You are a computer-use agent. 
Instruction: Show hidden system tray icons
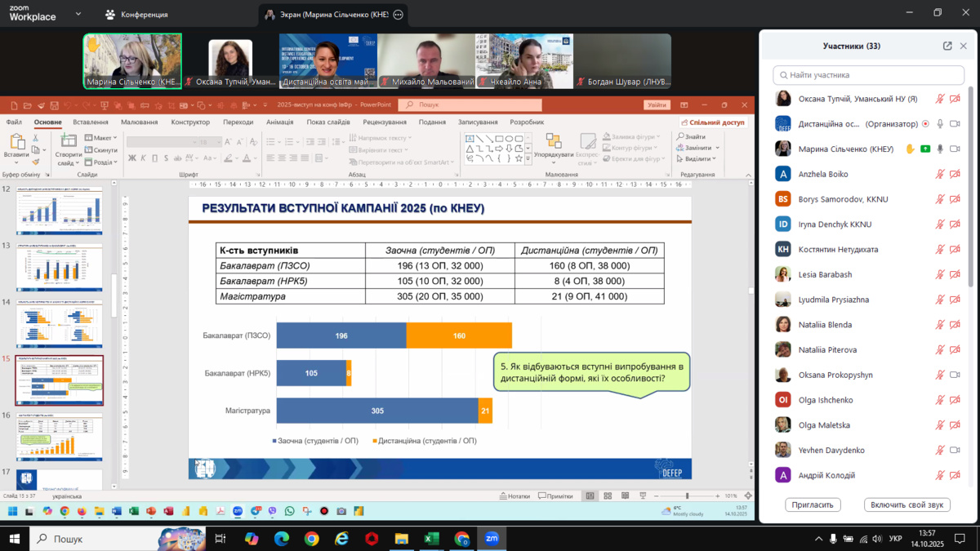point(818,539)
